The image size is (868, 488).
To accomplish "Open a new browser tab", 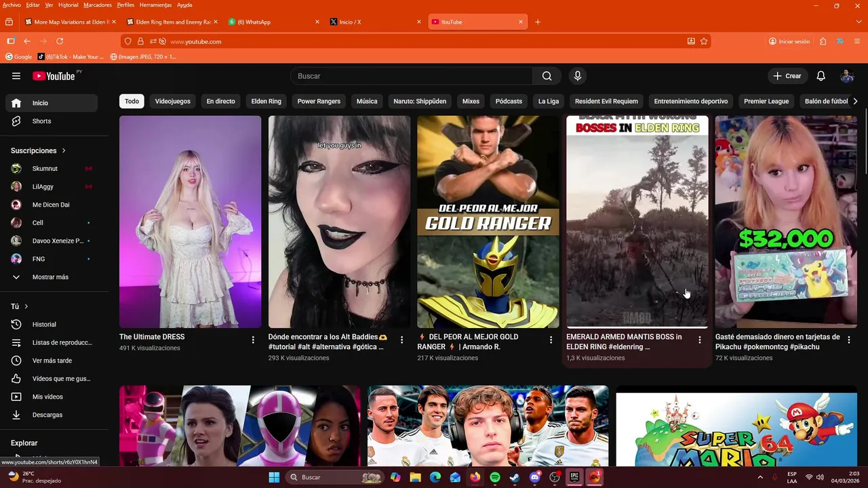I will click(x=538, y=22).
